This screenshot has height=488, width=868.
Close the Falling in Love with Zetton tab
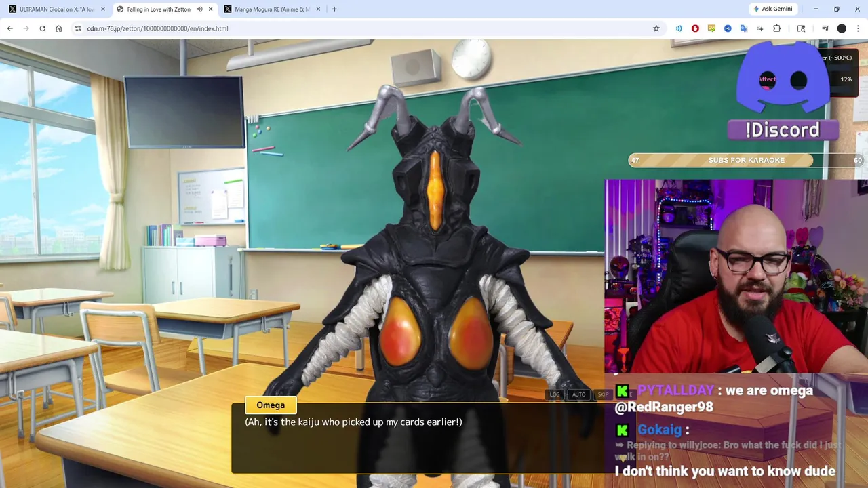point(211,9)
